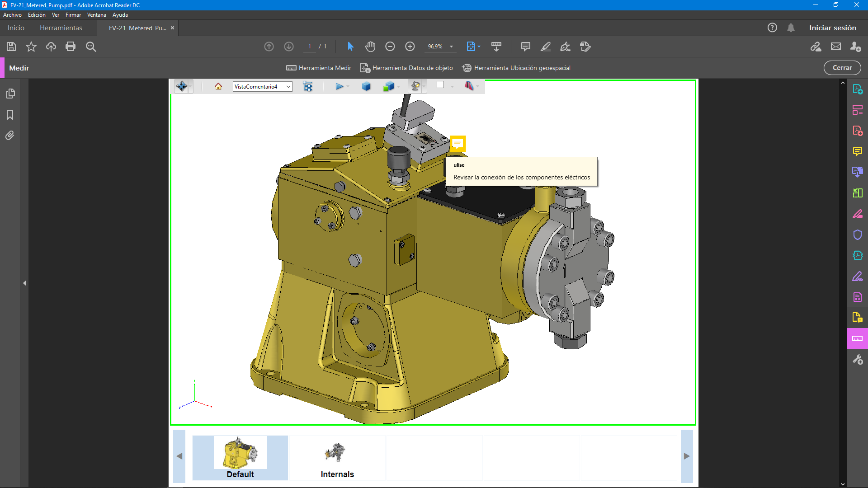
Task: Select the hand pan tool
Action: [x=370, y=47]
